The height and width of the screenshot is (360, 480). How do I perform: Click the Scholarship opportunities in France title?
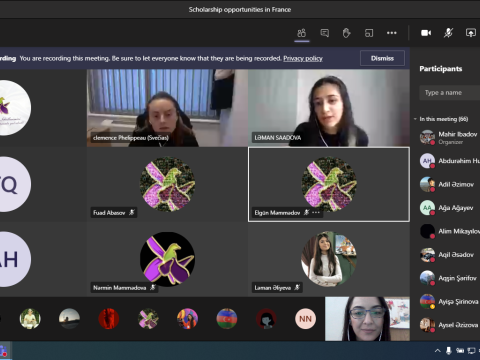click(240, 10)
